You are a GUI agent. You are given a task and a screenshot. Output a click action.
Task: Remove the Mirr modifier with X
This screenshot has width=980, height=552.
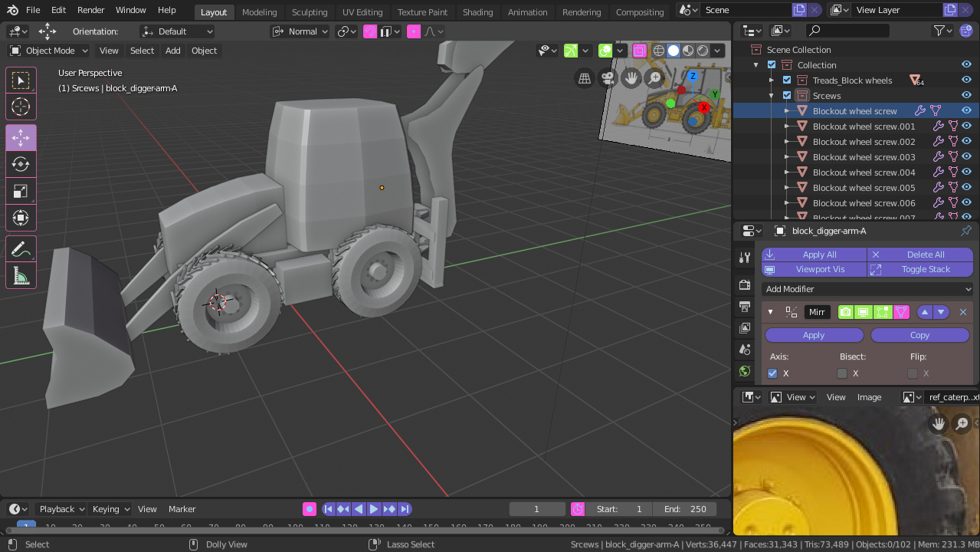pos(963,312)
